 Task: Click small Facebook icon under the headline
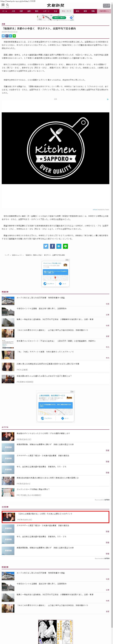pos(7,36)
